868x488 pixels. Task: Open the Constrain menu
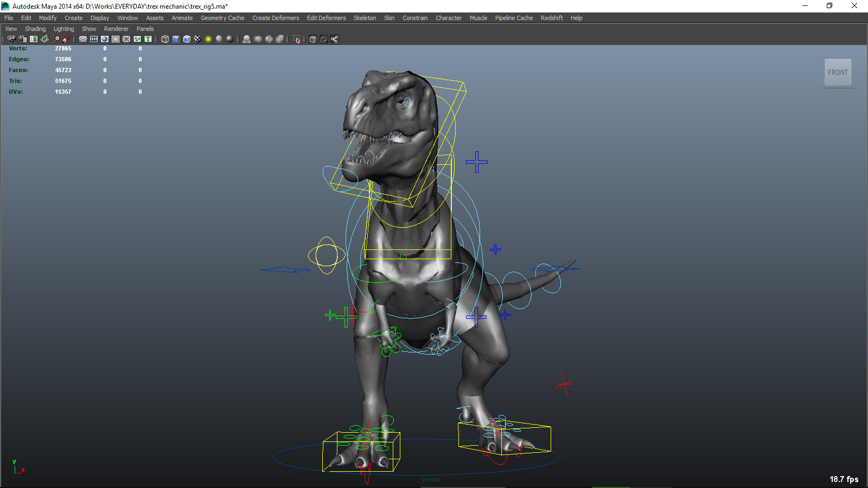[415, 17]
